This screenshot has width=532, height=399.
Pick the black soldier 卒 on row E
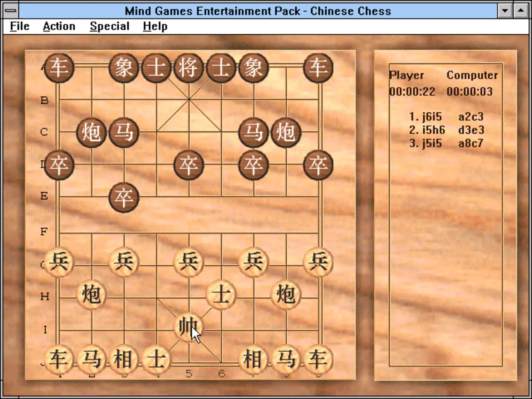[x=124, y=197]
